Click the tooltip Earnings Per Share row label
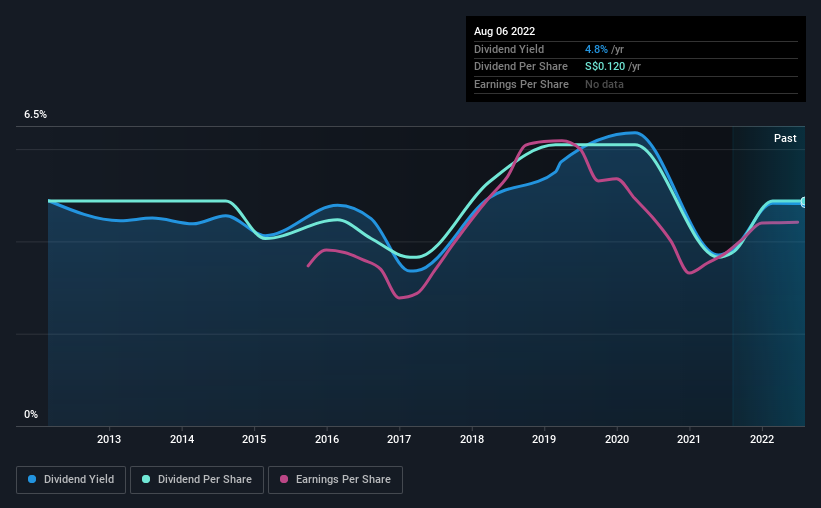Image resolution: width=821 pixels, height=508 pixels. coord(521,84)
